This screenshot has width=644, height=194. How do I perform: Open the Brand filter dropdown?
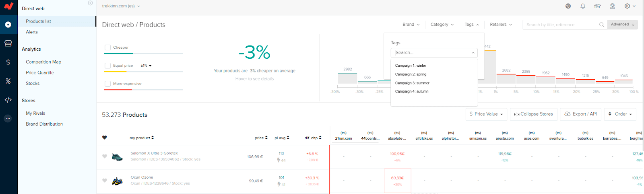point(411,25)
